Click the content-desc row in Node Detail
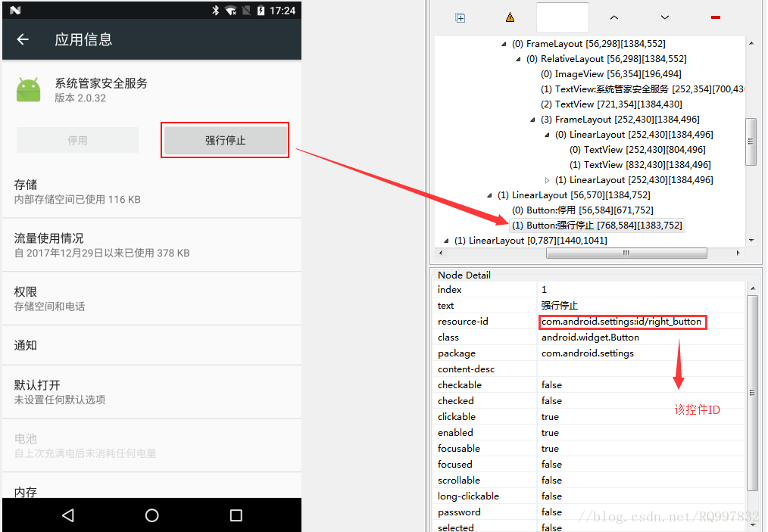The height and width of the screenshot is (532, 768). tap(590, 369)
